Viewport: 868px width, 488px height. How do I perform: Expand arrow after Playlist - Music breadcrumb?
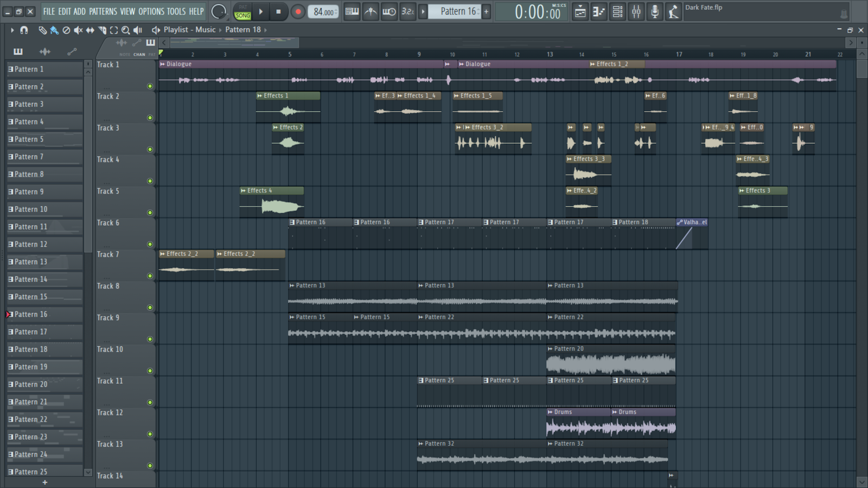[x=220, y=30]
